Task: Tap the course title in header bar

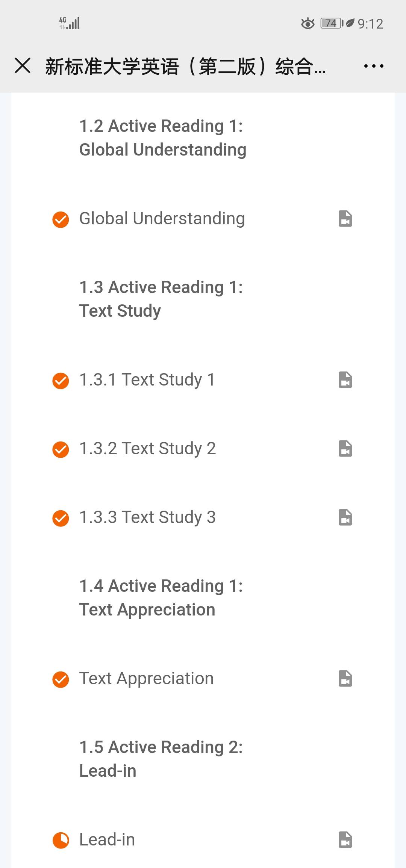Action: pyautogui.click(x=185, y=67)
